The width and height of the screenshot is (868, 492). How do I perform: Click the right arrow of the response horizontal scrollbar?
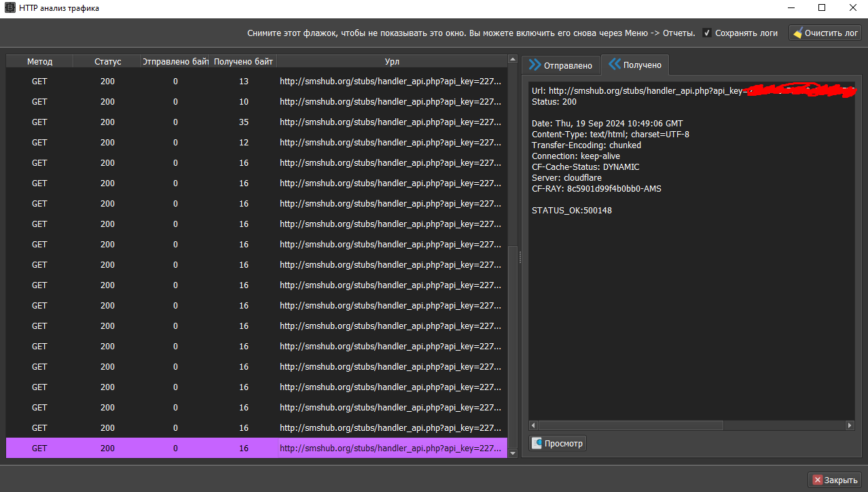click(x=849, y=425)
